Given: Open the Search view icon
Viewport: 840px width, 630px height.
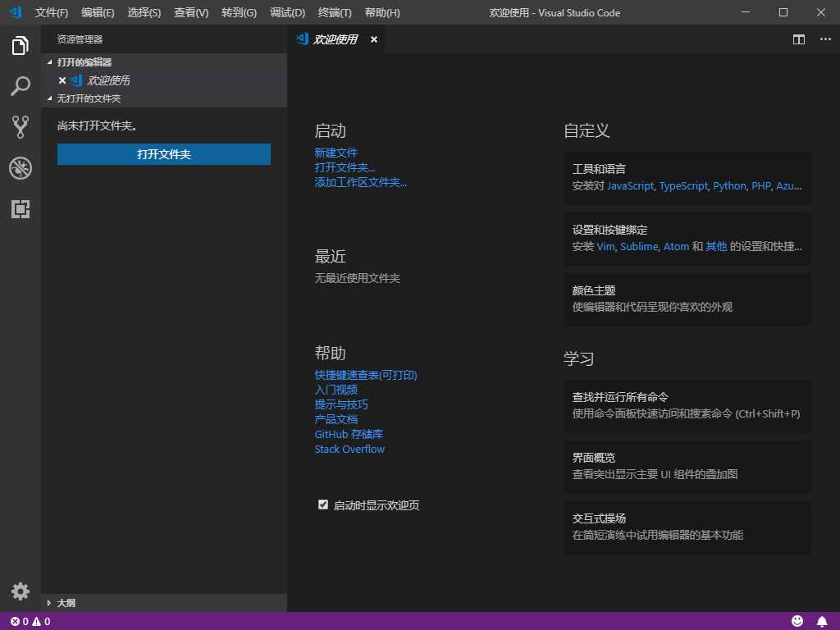Looking at the screenshot, I should tap(20, 86).
